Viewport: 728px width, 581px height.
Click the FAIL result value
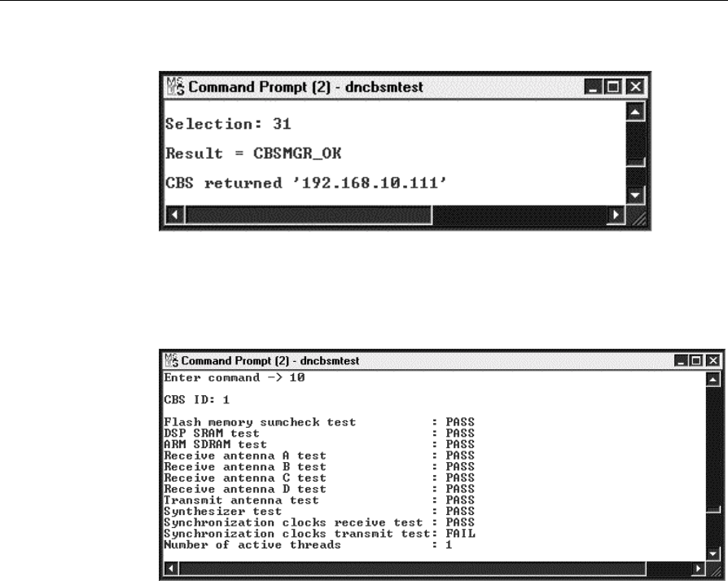461,534
